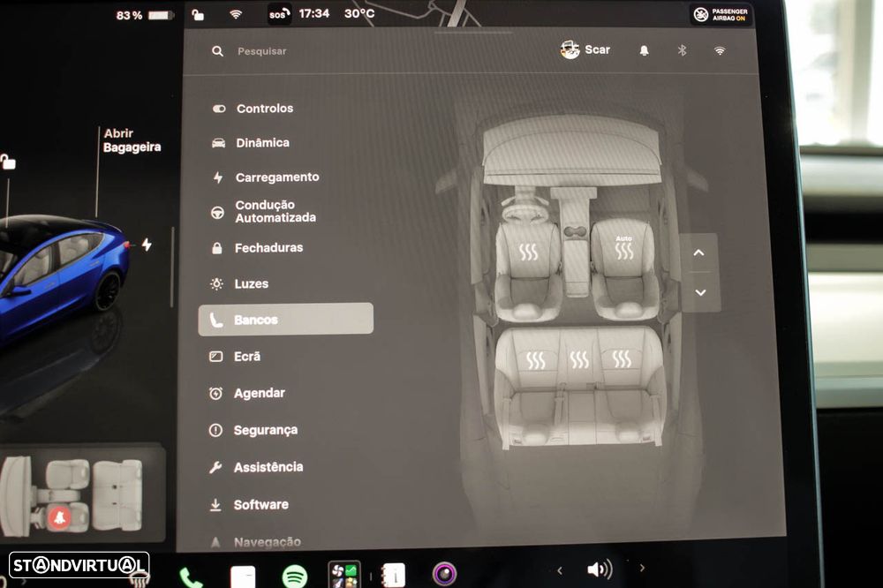Tap the download icon beside Software
The height and width of the screenshot is (588, 883).
click(215, 505)
